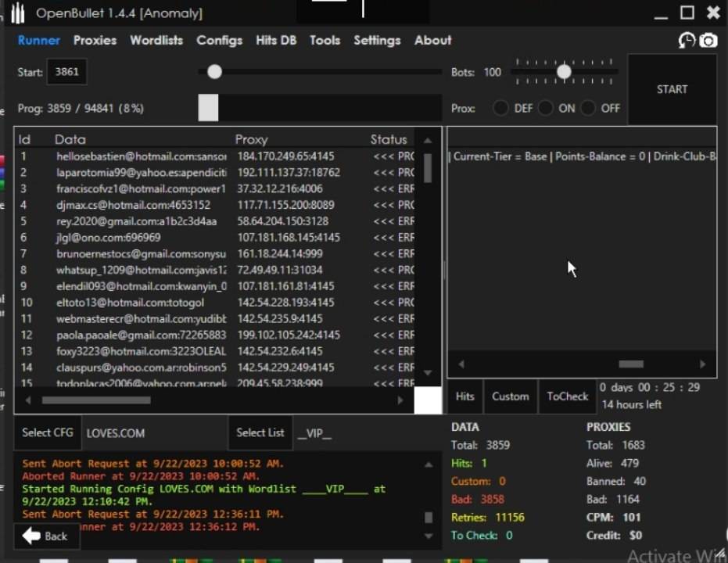728x563 pixels.
Task: Click the Start value input field
Action: pyautogui.click(x=67, y=72)
